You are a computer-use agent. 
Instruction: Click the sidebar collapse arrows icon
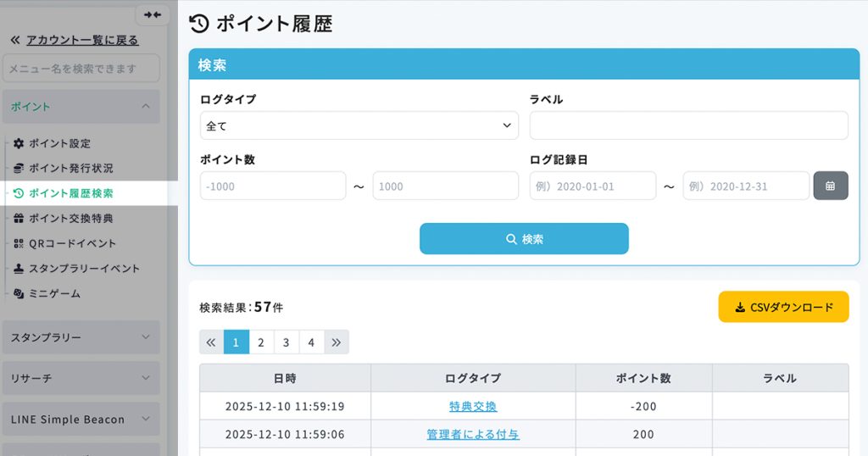tap(153, 15)
